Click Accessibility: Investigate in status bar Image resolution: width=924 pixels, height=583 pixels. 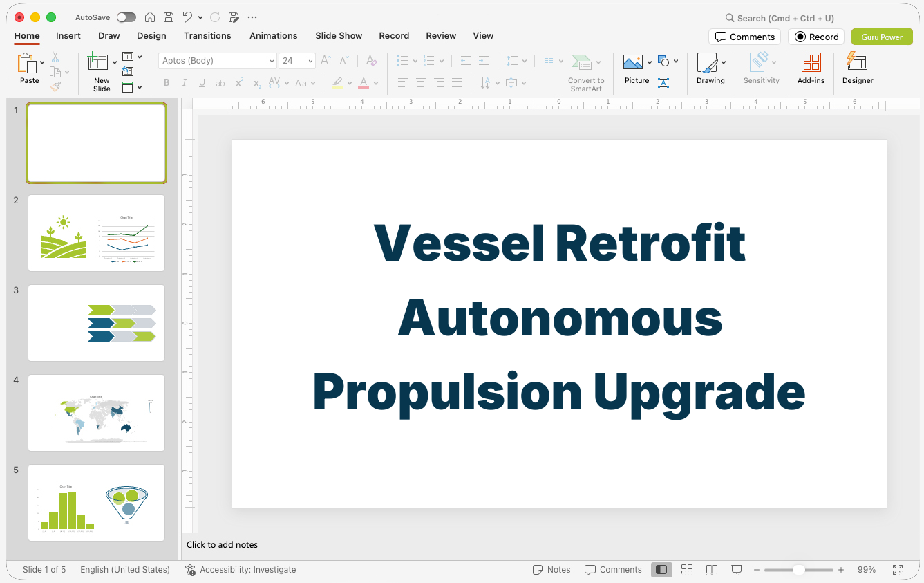241,570
